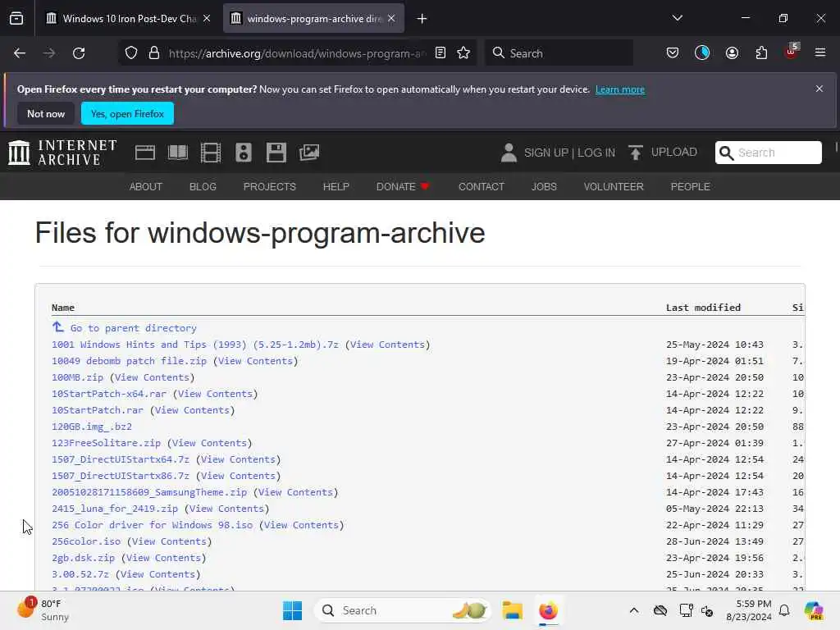The image size is (840, 630).
Task: Open Windows Start menu
Action: [293, 610]
